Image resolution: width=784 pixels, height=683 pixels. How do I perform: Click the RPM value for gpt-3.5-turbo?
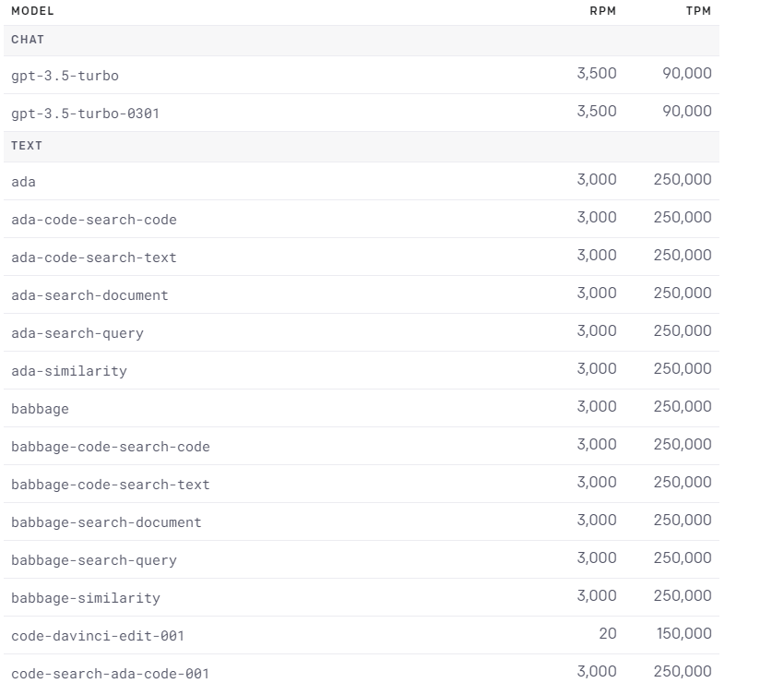point(597,74)
